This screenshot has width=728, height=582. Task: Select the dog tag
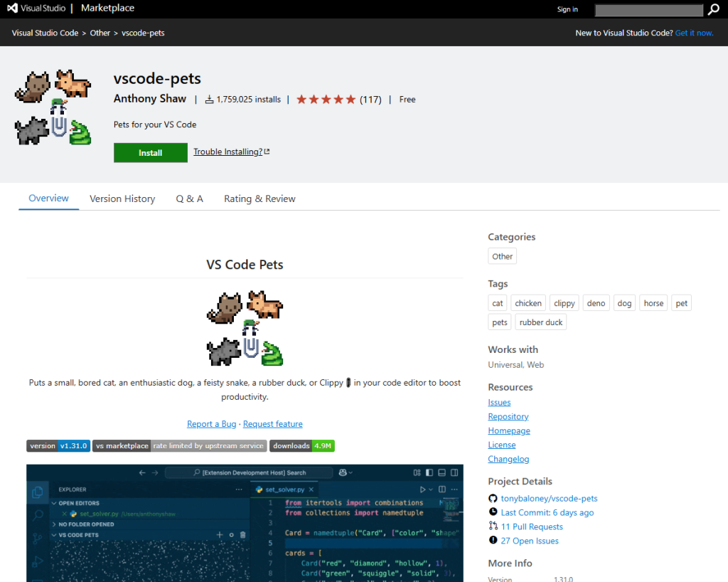point(624,303)
